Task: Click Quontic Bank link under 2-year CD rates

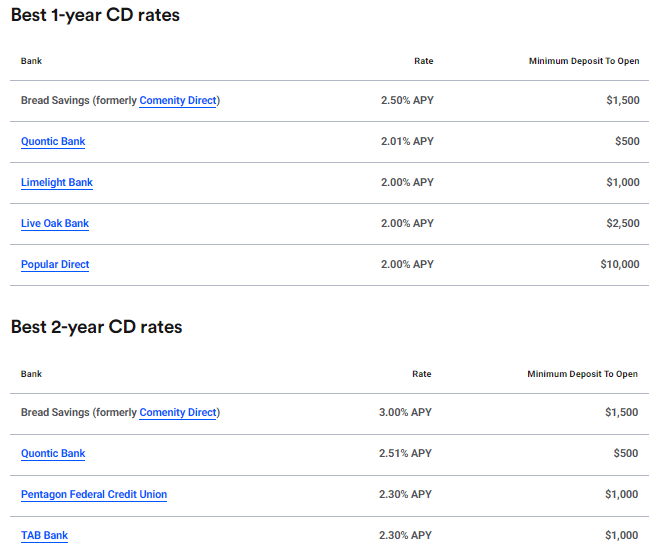Action: [53, 454]
